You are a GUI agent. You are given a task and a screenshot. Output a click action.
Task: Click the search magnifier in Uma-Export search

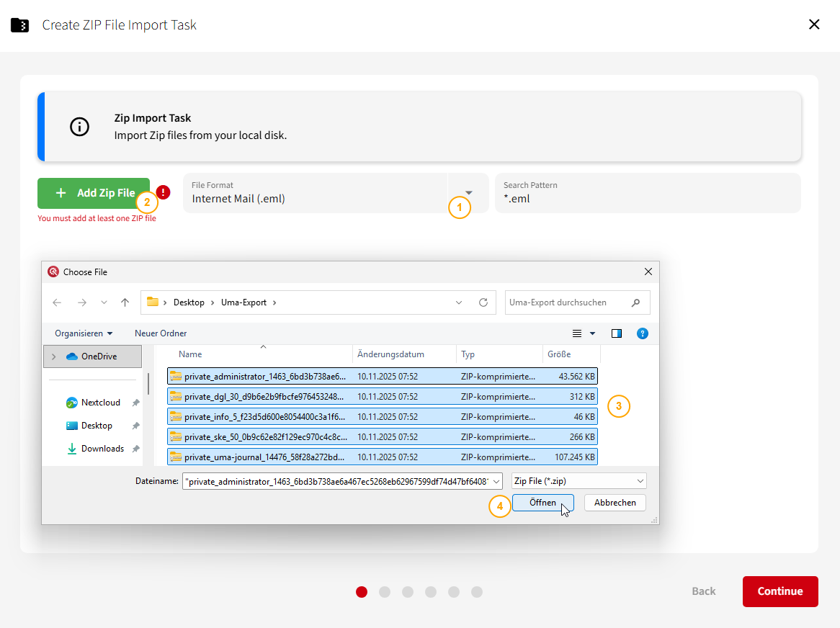point(635,302)
